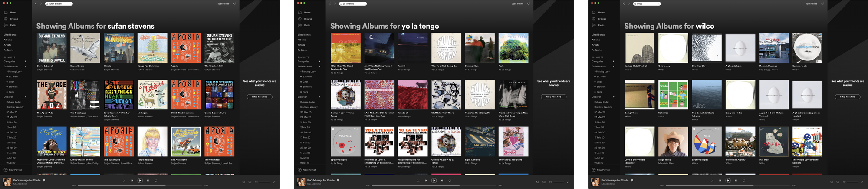The width and height of the screenshot is (868, 189).
Task: Skip to next track in yo la tengo window
Action: [x=442, y=180]
